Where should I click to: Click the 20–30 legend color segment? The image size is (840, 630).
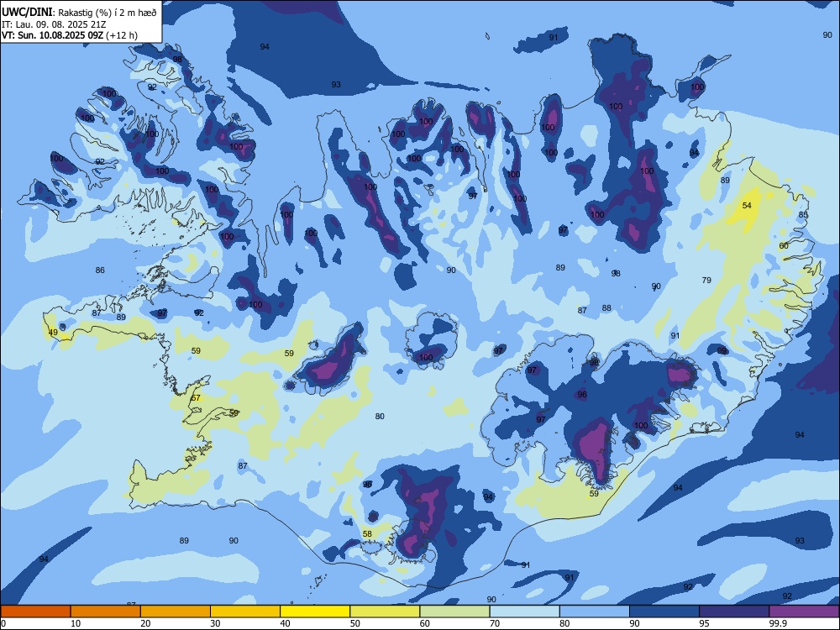176,612
